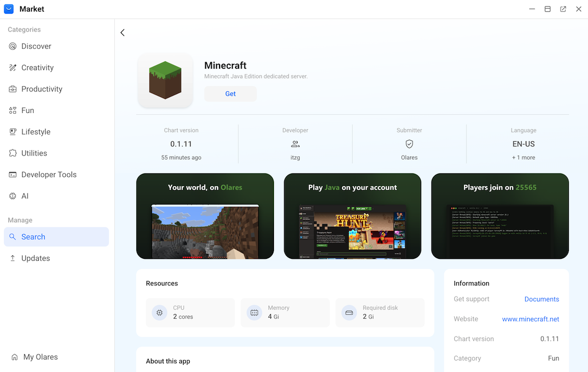
Task: Click the Memory resource icon
Action: point(254,312)
